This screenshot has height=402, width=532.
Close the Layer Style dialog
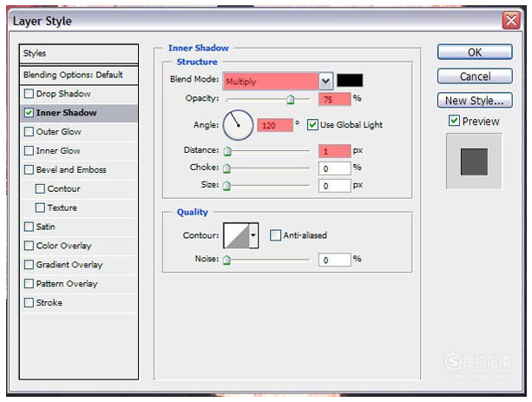(511, 20)
